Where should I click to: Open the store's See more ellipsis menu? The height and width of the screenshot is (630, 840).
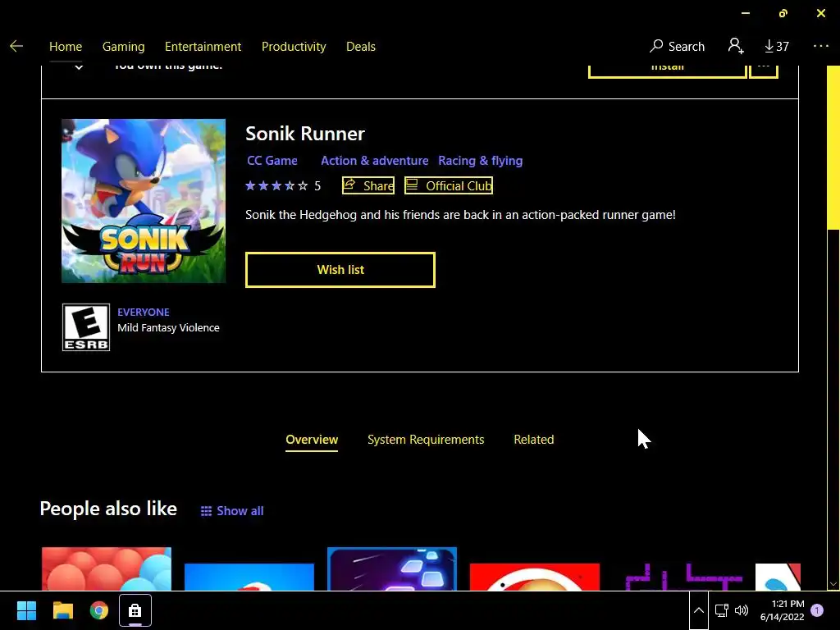click(x=820, y=46)
